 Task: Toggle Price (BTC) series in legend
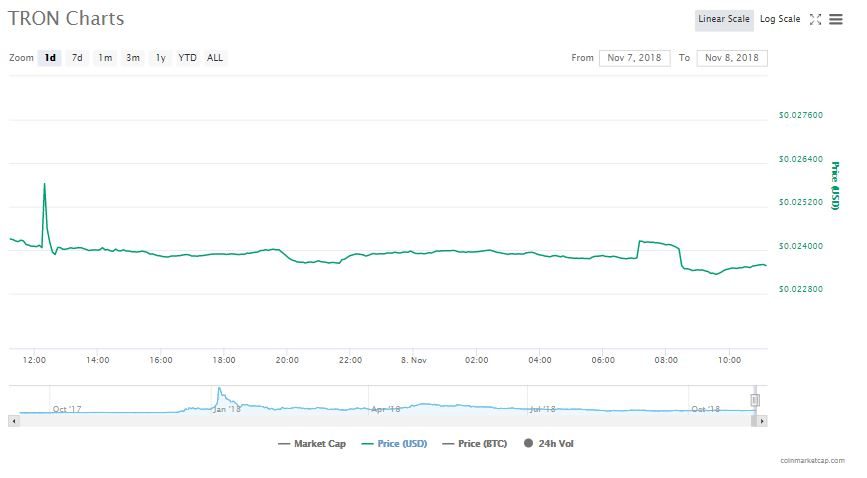(x=475, y=444)
